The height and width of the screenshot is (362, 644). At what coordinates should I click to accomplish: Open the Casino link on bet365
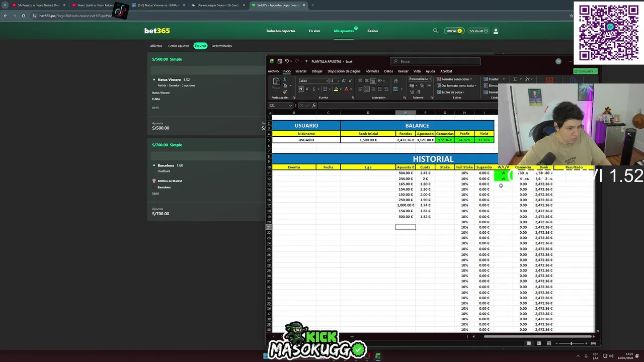(x=372, y=31)
